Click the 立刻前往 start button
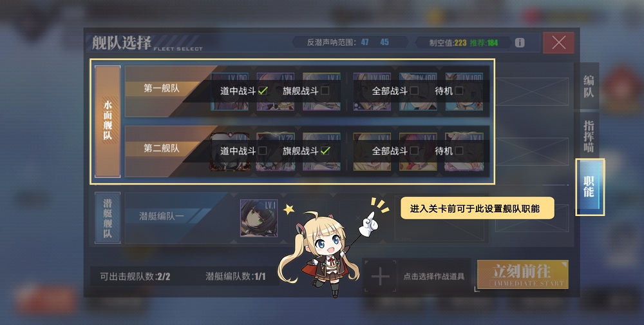 tap(522, 275)
